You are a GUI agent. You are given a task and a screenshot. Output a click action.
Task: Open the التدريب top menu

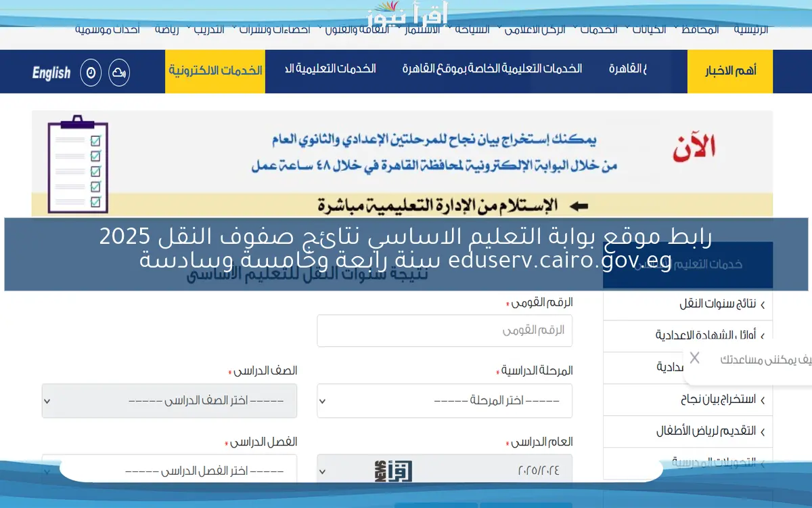[209, 30]
